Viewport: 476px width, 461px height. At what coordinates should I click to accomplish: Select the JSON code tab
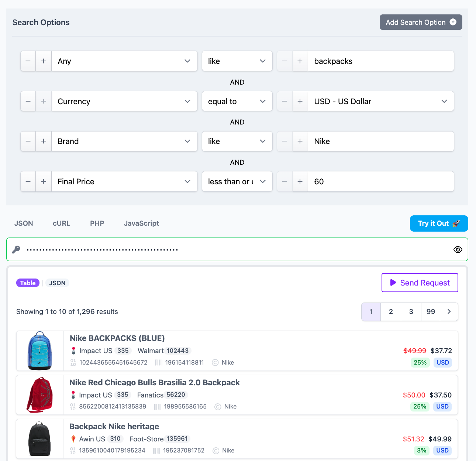[24, 223]
